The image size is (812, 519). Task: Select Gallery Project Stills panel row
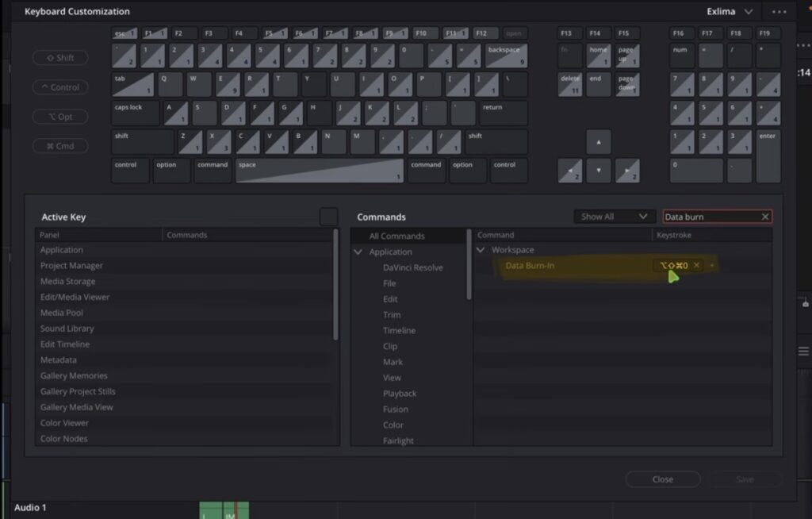click(x=184, y=391)
